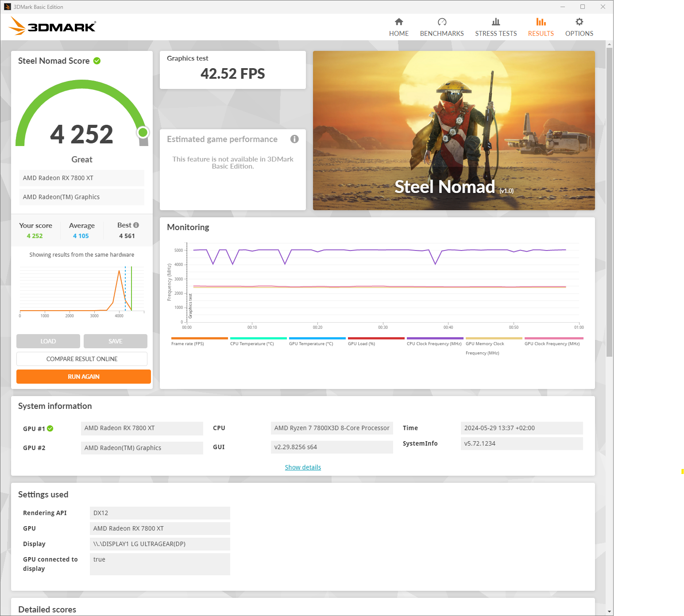The height and width of the screenshot is (616, 684).
Task: Click the scrollbar down arrow
Action: [x=610, y=612]
